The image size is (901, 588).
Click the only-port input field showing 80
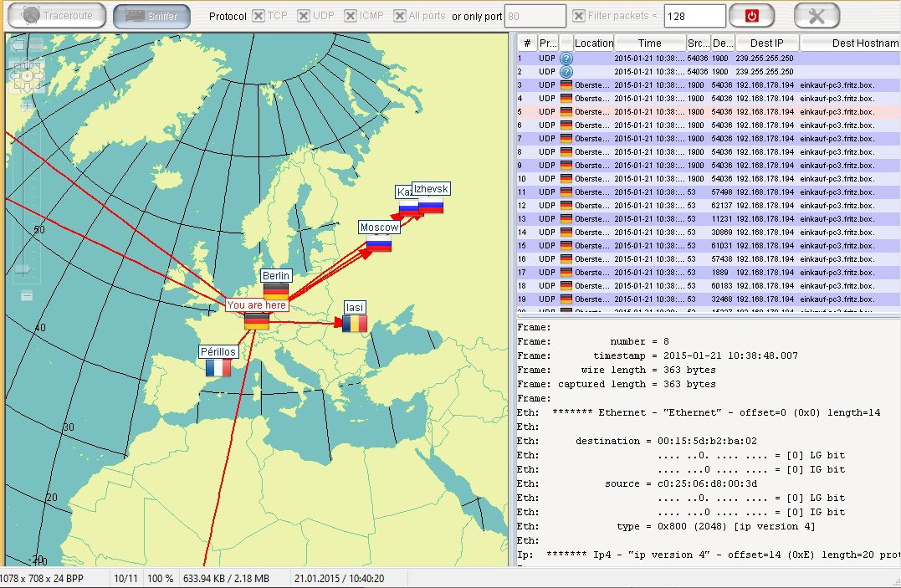coord(535,16)
